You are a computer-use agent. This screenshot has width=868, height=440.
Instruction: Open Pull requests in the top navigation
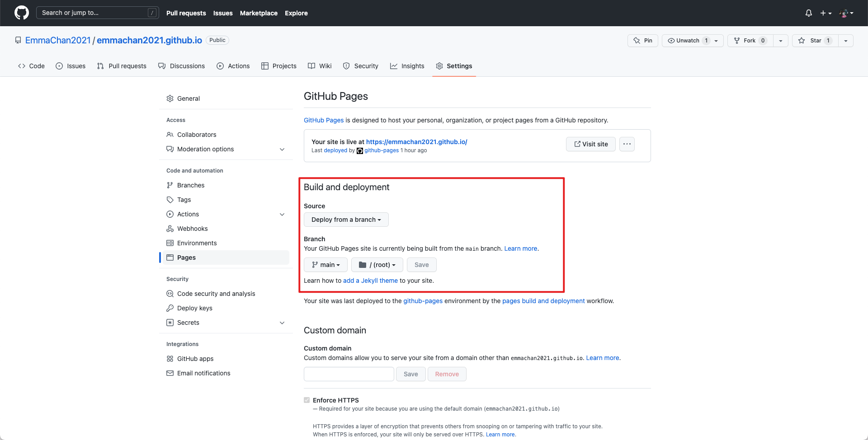pos(186,13)
